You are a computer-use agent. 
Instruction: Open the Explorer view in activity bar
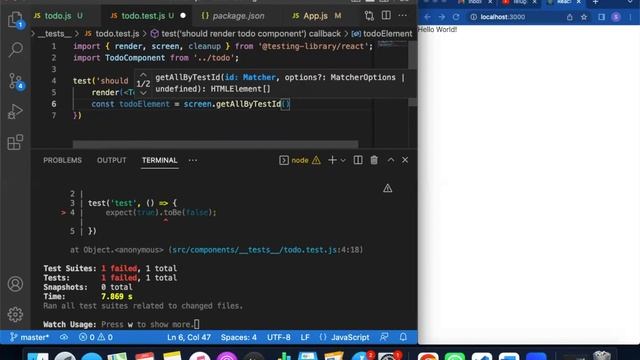click(15, 19)
